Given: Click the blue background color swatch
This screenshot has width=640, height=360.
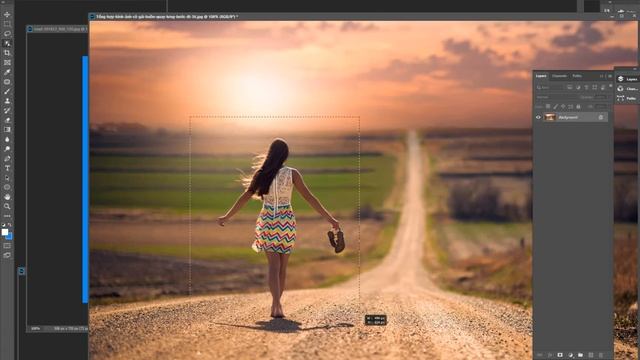Looking at the screenshot, I should coord(10,236).
